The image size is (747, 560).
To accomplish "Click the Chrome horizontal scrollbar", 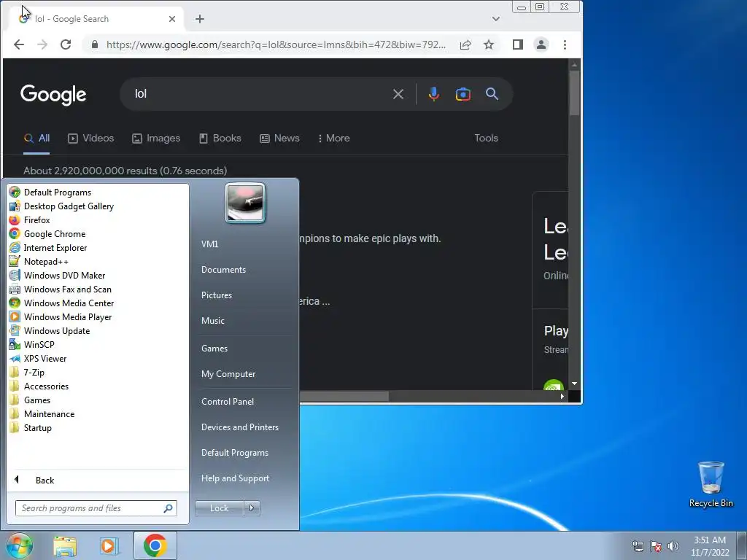I will click(x=344, y=396).
